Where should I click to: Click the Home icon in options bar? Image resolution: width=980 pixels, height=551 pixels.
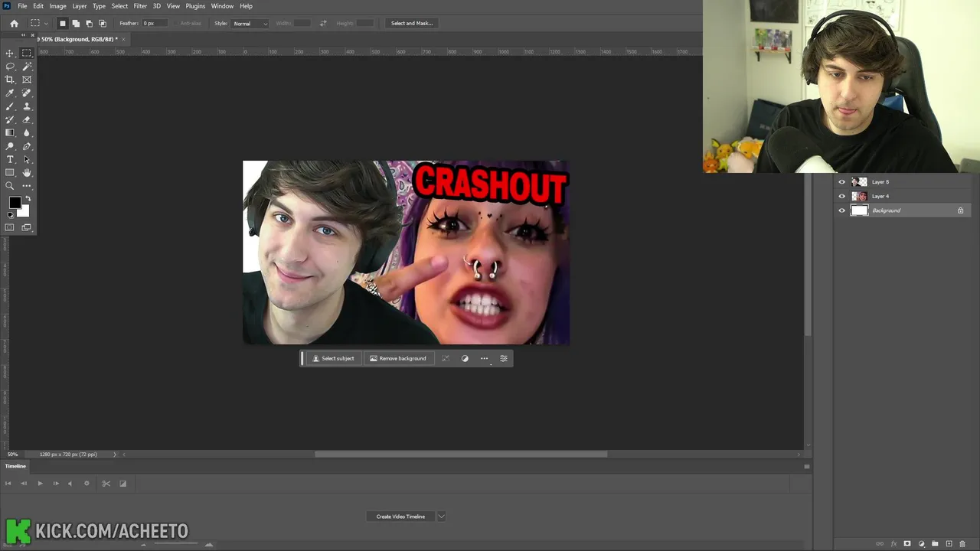click(14, 23)
